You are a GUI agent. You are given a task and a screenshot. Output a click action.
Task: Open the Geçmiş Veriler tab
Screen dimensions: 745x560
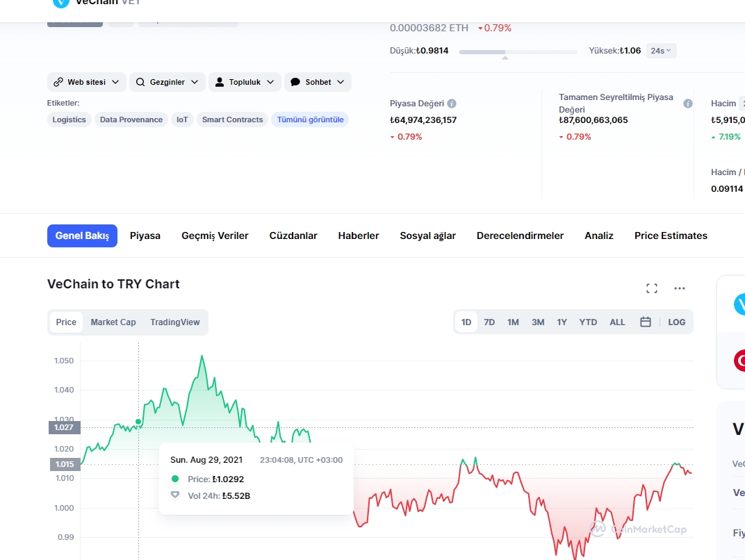[x=215, y=236]
